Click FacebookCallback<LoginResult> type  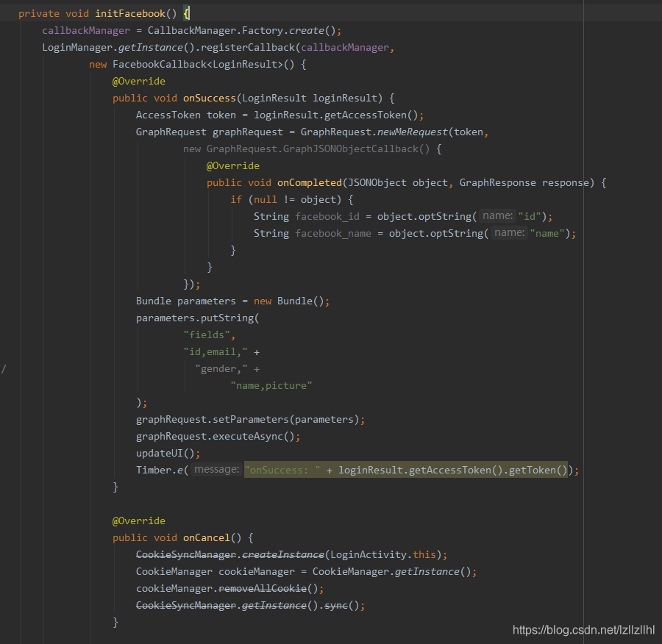(198, 65)
